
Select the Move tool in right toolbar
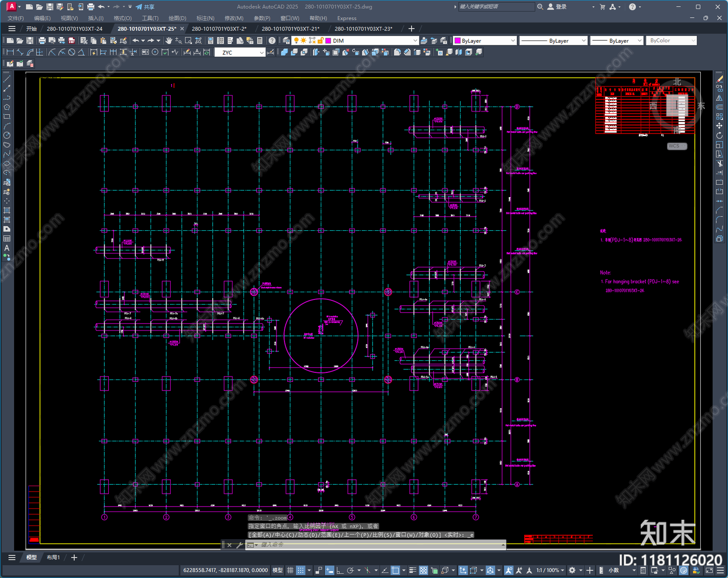pos(719,126)
